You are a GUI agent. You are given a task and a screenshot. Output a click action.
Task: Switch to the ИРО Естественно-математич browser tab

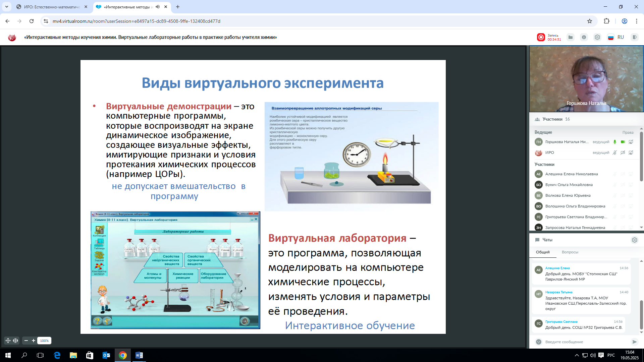click(x=52, y=7)
